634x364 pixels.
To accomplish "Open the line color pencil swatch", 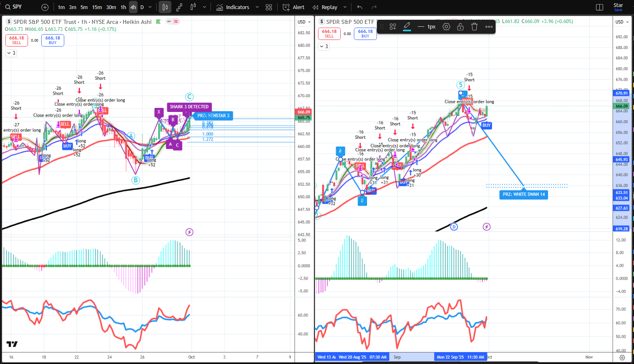I will tap(407, 27).
